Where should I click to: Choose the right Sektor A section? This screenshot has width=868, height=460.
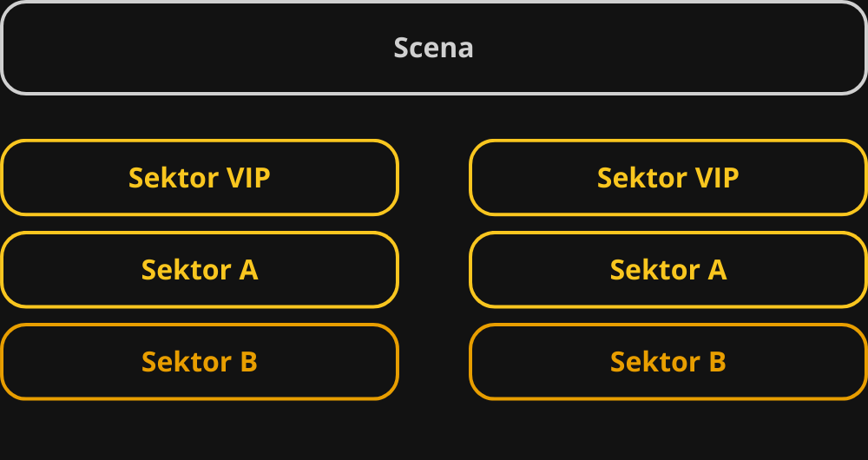(x=668, y=270)
